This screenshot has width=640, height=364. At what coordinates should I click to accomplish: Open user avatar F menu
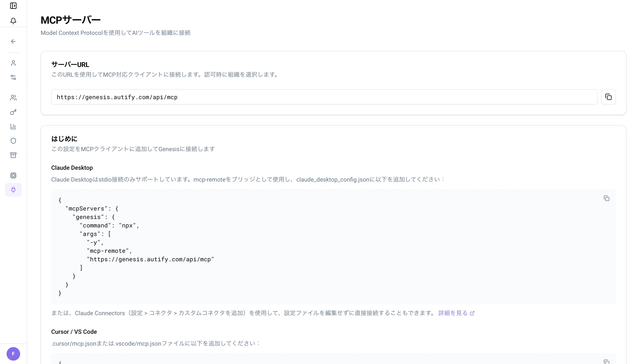(x=13, y=354)
